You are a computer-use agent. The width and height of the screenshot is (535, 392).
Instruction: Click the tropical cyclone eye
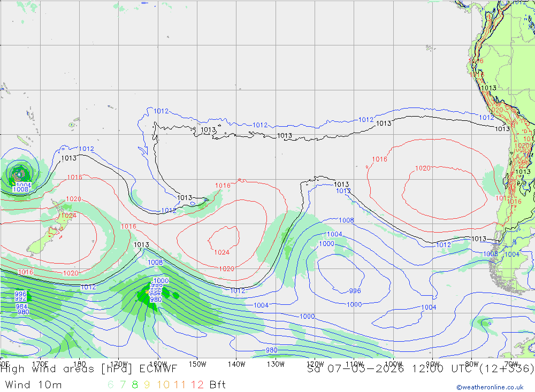click(19, 174)
